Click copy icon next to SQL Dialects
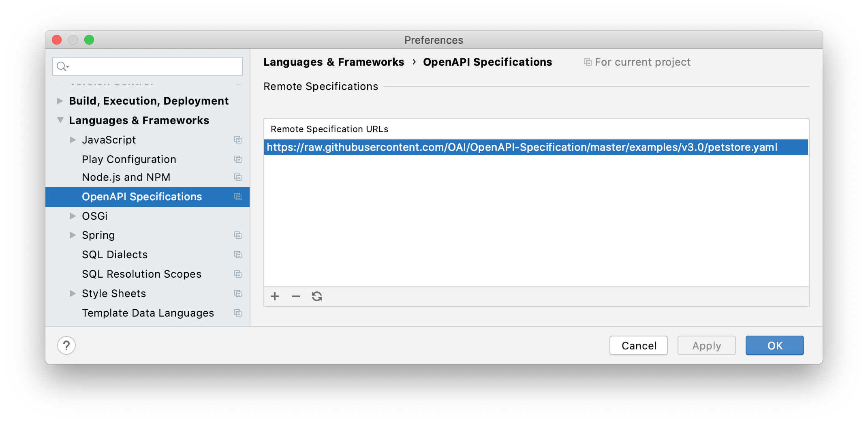 237,255
